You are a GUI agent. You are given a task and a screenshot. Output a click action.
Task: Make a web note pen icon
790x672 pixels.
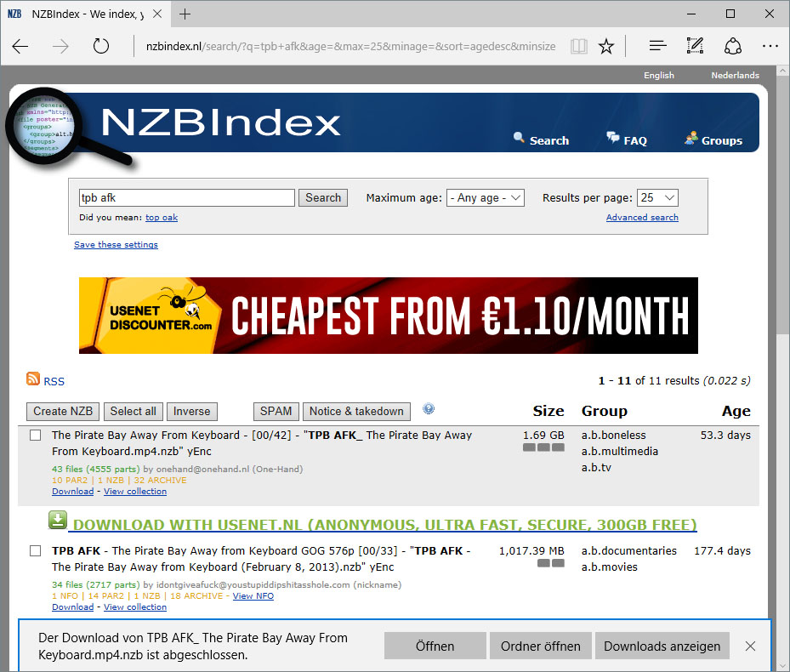coord(696,46)
